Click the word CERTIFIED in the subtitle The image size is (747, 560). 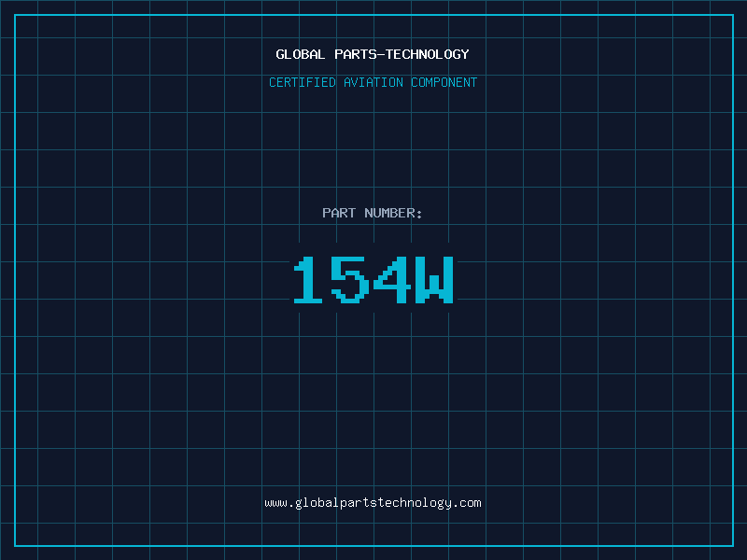(x=303, y=82)
